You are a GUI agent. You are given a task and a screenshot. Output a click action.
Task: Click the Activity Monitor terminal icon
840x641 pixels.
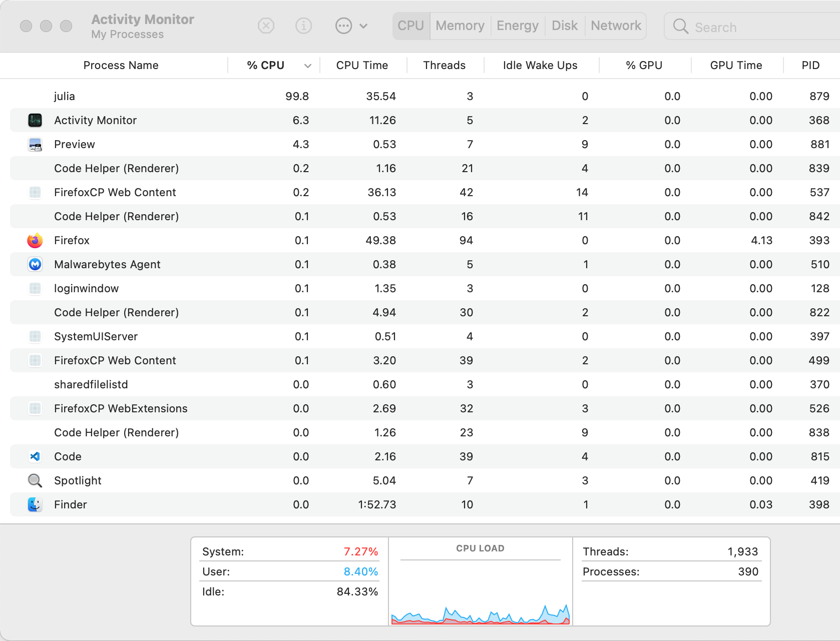[35, 120]
